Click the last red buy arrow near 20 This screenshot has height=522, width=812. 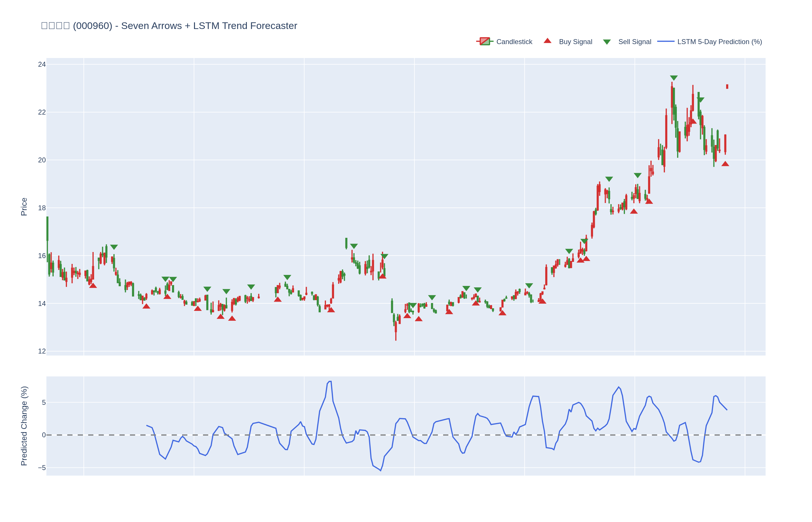tap(725, 164)
